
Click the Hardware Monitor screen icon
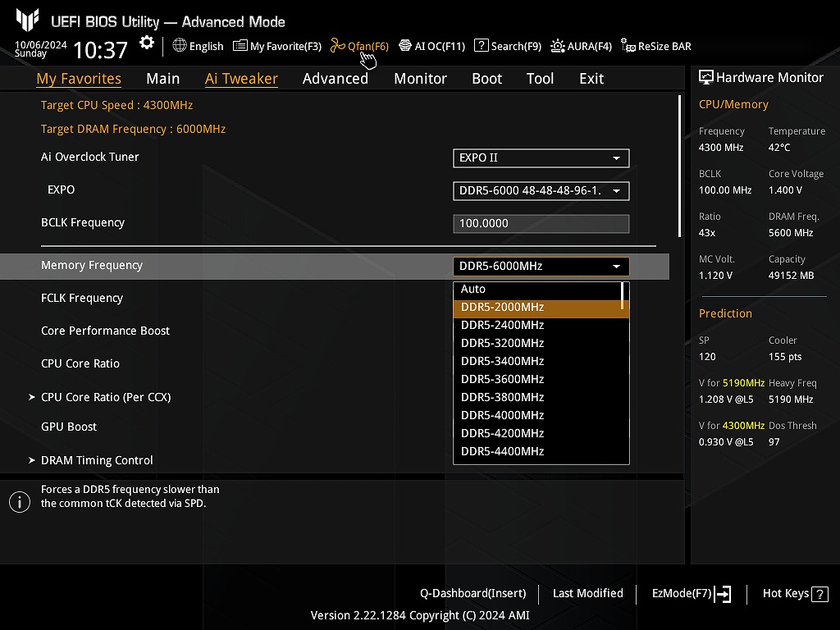706,78
